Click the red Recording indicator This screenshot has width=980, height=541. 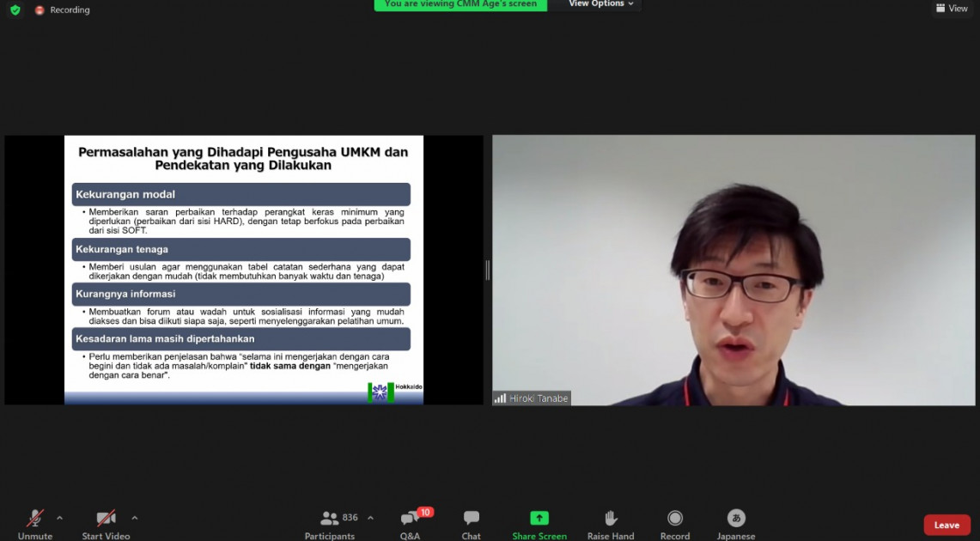pyautogui.click(x=62, y=10)
